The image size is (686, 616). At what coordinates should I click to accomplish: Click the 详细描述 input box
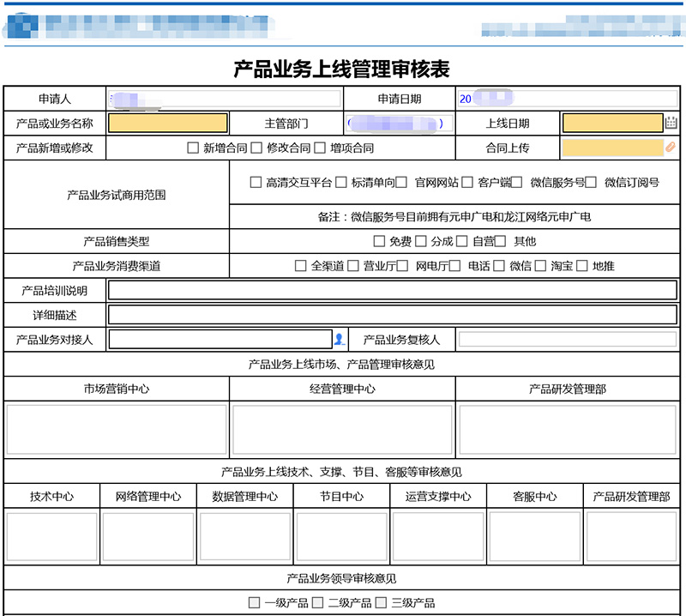392,315
